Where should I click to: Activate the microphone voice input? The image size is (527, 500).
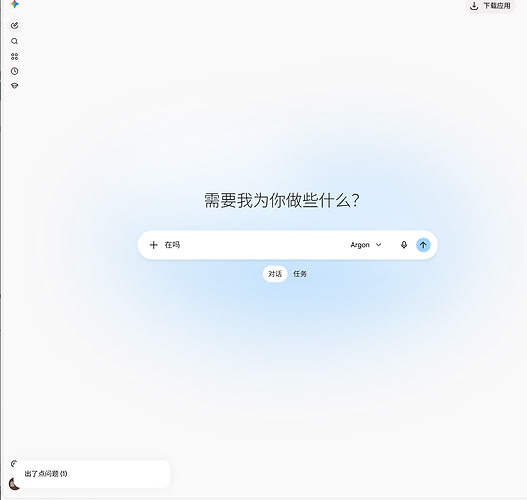(x=404, y=245)
